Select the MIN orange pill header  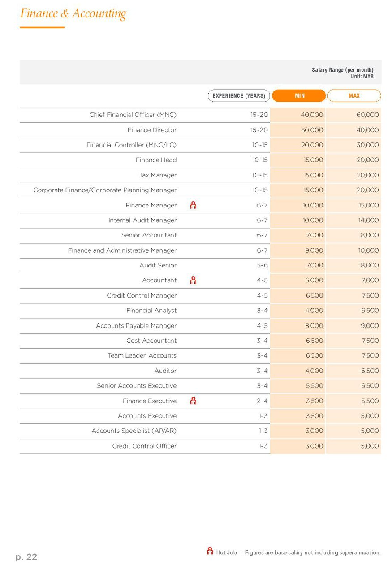click(x=299, y=96)
